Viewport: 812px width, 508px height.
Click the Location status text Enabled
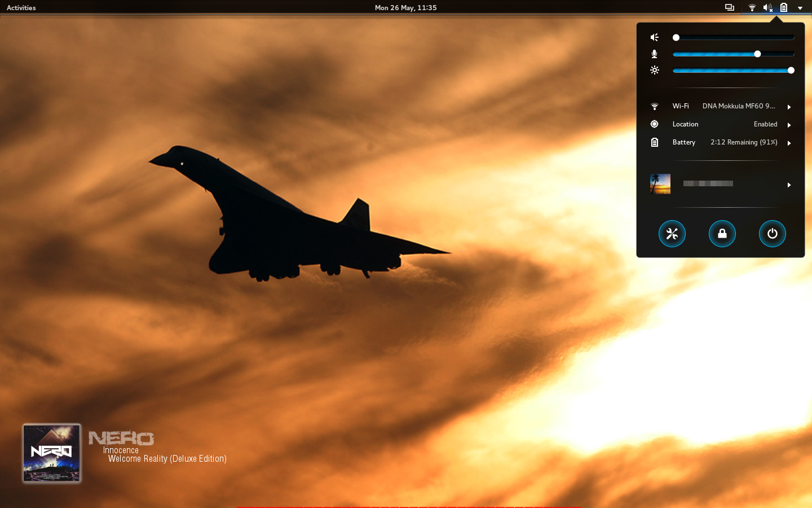(x=766, y=124)
